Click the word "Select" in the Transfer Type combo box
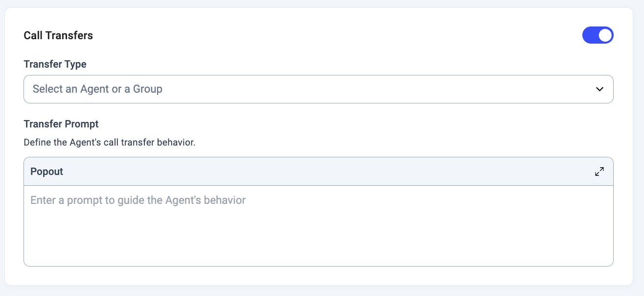 pos(48,89)
